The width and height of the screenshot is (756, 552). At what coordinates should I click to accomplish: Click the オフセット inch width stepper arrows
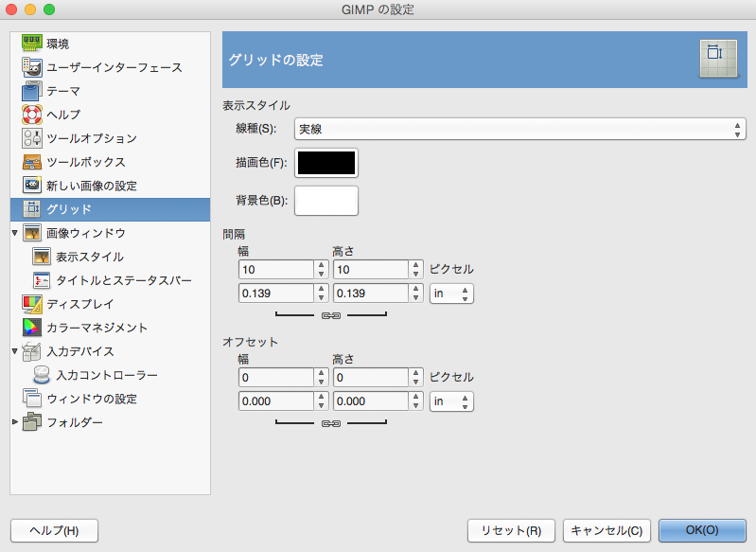[321, 401]
